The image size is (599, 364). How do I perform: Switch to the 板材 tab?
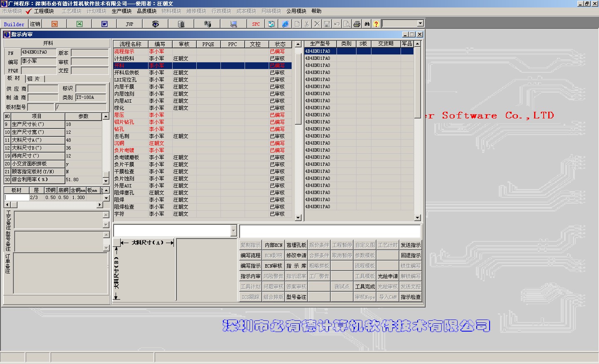pos(13,78)
